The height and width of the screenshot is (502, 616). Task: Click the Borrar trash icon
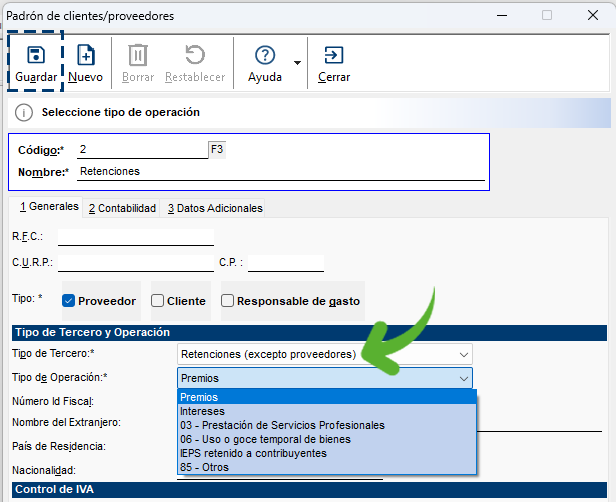pyautogui.click(x=138, y=55)
